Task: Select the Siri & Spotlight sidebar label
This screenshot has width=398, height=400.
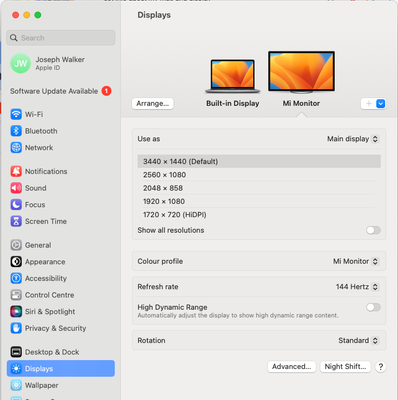Action: [x=50, y=312]
